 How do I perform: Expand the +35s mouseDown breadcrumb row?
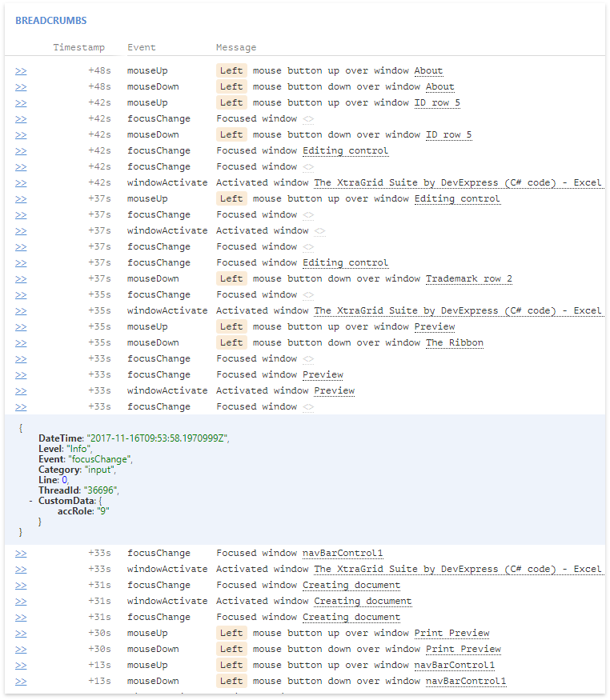21,343
